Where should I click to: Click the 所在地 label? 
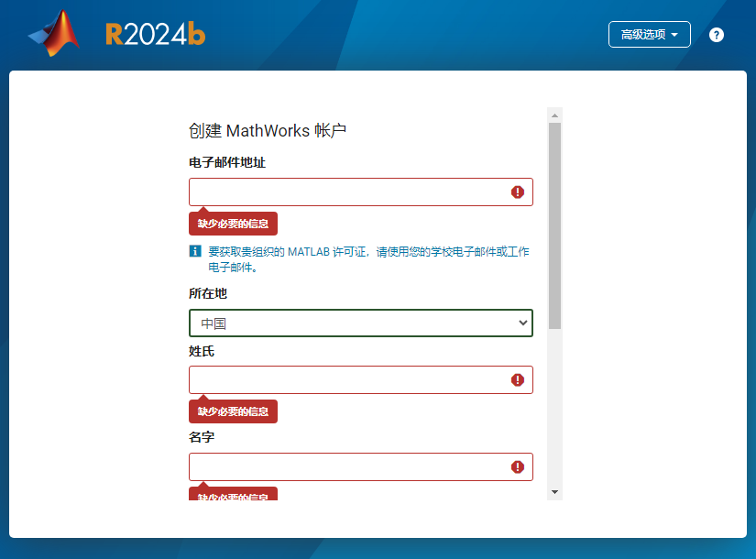click(208, 293)
